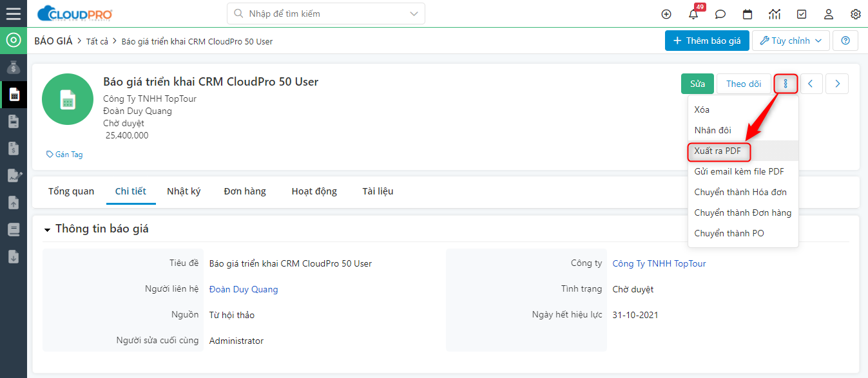
Task: Click the Thêm báo giá button
Action: click(x=707, y=41)
